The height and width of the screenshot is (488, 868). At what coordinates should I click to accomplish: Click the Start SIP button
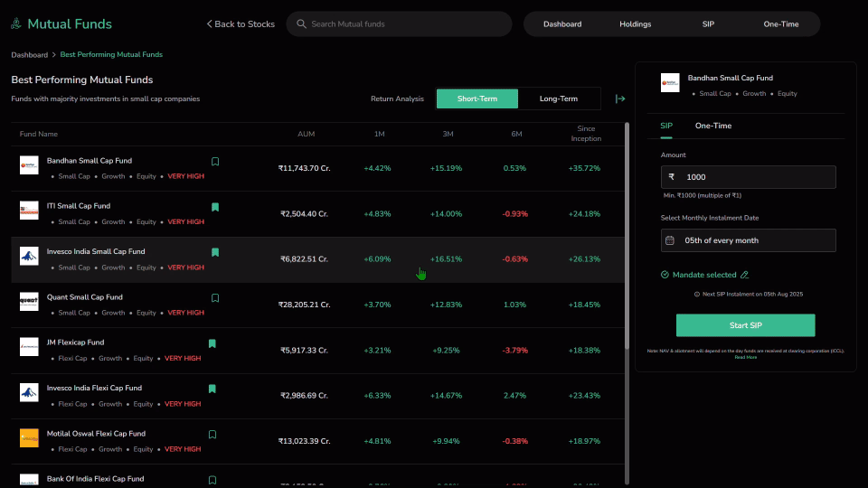[x=745, y=325]
